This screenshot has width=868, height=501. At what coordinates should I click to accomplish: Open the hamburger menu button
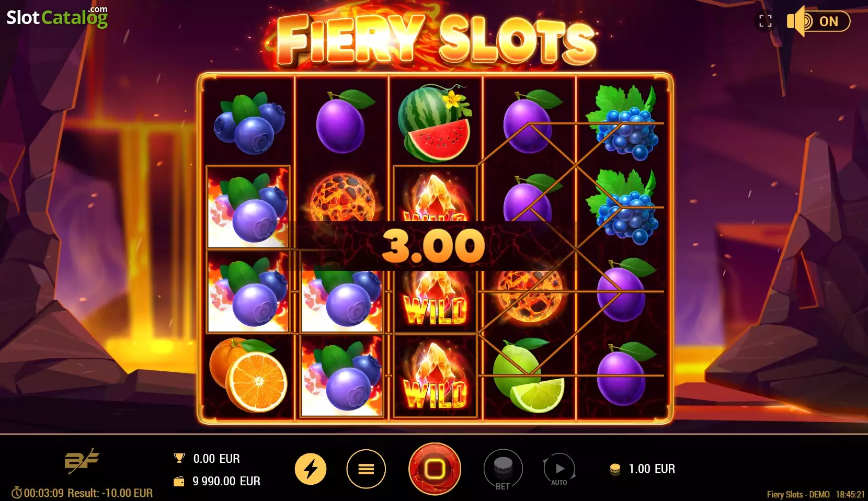tap(366, 469)
